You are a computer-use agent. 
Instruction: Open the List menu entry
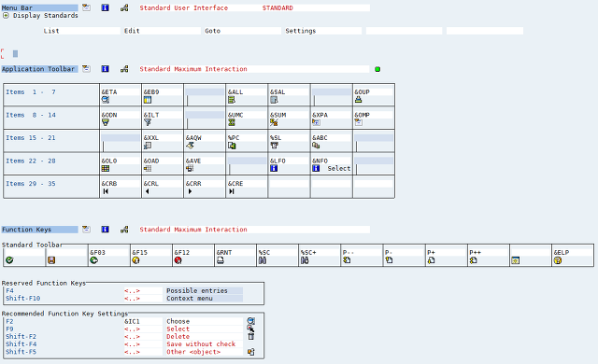tap(81, 31)
